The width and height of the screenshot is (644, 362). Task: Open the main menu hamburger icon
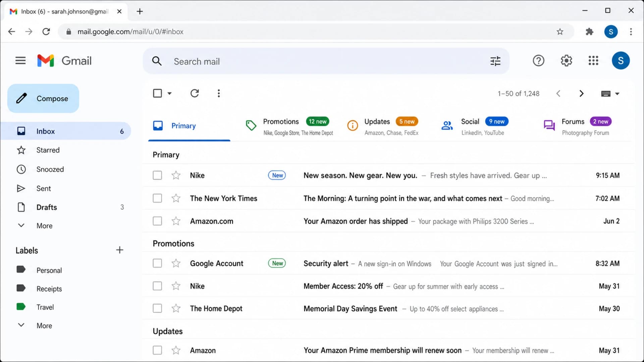point(20,61)
